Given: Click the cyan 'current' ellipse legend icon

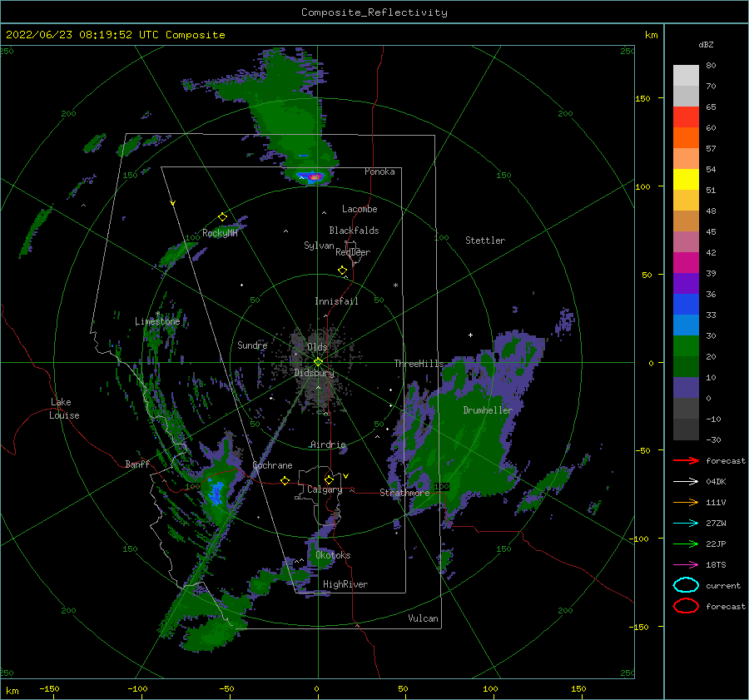Looking at the screenshot, I should pos(686,585).
